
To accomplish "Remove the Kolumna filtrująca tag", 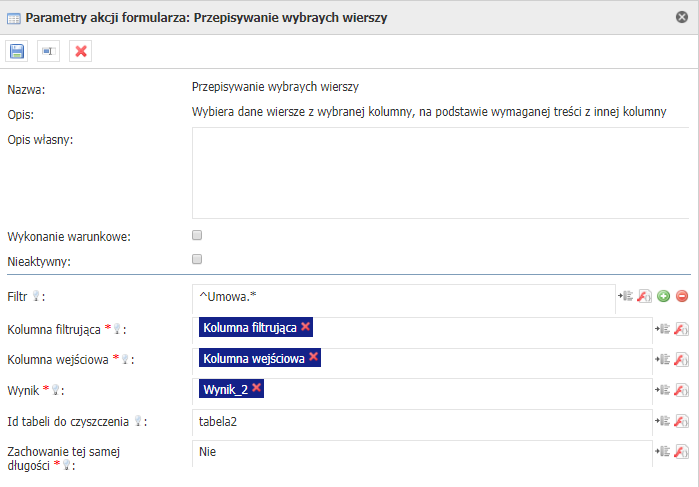I will (x=305, y=326).
